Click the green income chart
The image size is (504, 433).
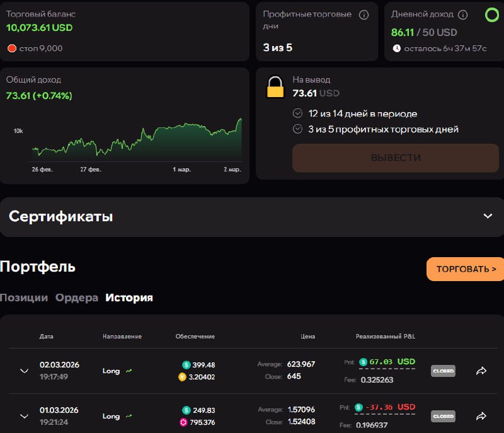(x=137, y=142)
